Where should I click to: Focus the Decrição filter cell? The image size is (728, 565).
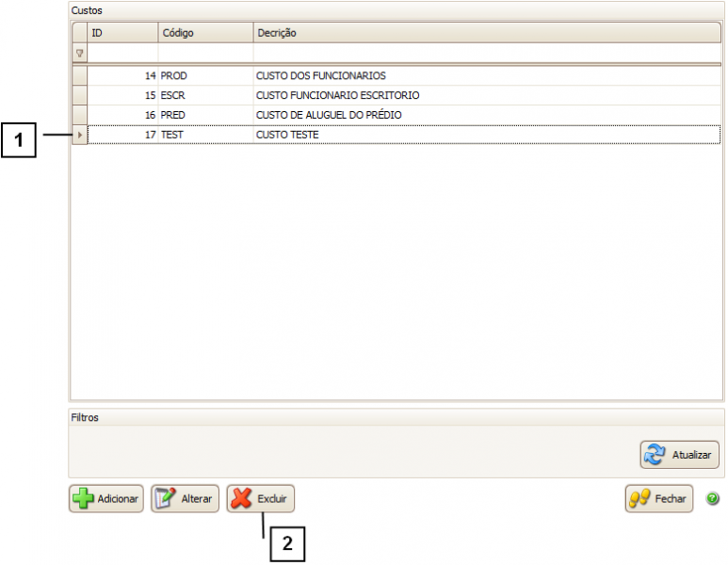point(486,54)
